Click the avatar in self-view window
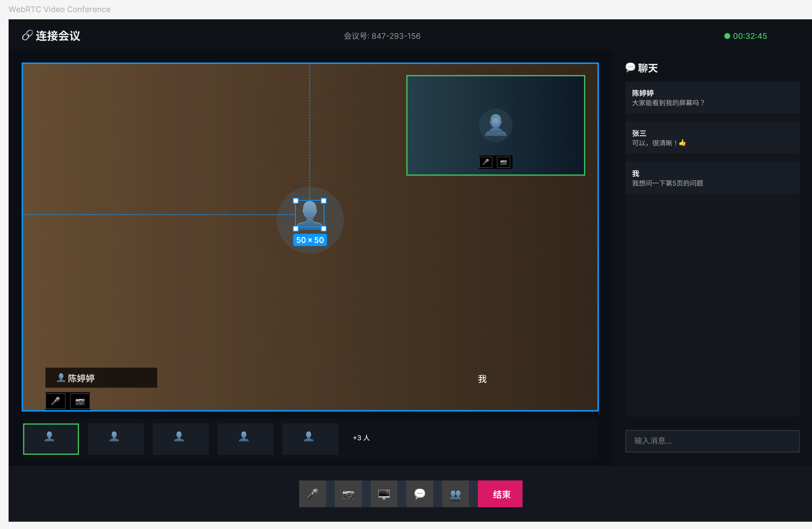Viewport: 812px width, 529px height. pyautogui.click(x=495, y=125)
